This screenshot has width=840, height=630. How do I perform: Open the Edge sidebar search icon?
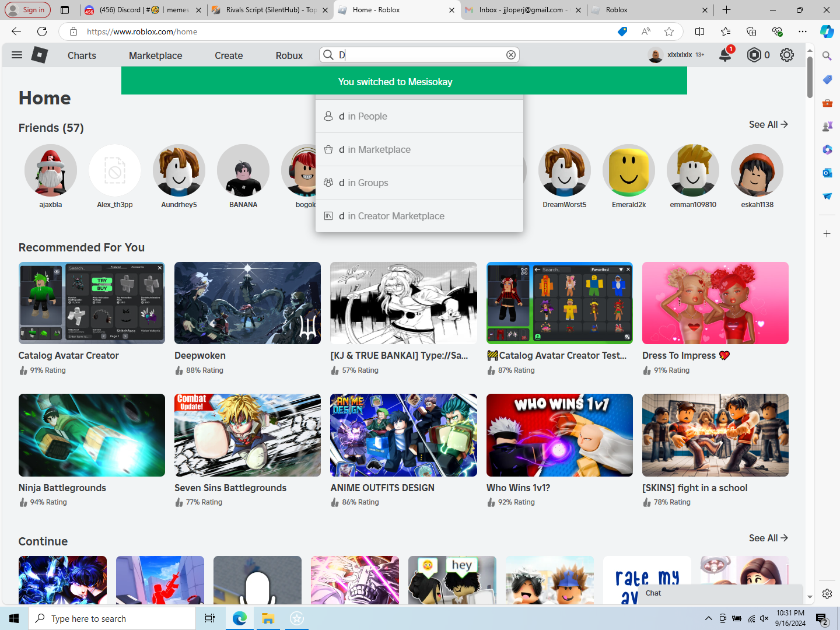tap(827, 56)
